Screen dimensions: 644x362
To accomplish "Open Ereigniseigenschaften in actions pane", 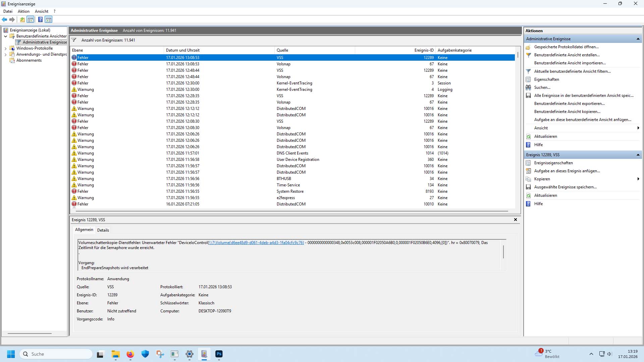I will [553, 163].
